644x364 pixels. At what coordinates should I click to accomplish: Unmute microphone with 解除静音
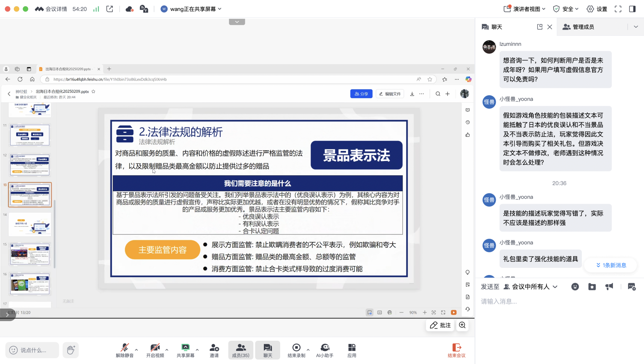[125, 350]
